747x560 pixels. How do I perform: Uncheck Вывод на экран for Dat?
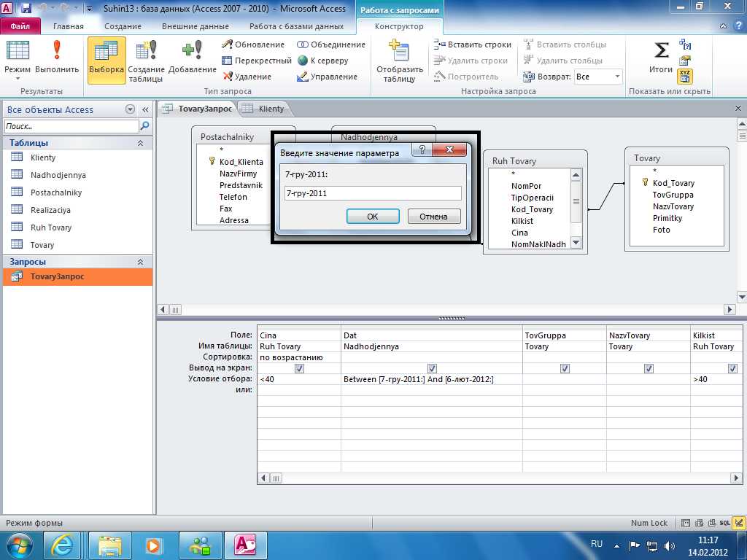pos(432,368)
